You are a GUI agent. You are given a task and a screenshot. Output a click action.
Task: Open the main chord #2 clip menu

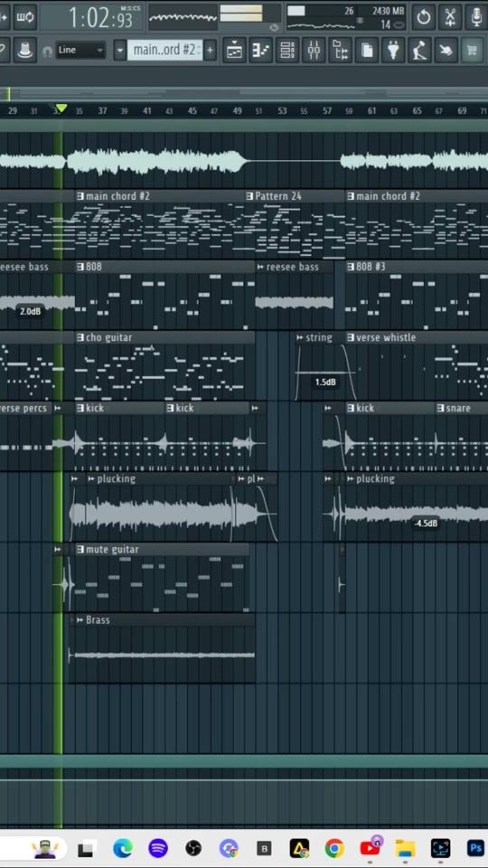[x=80, y=196]
